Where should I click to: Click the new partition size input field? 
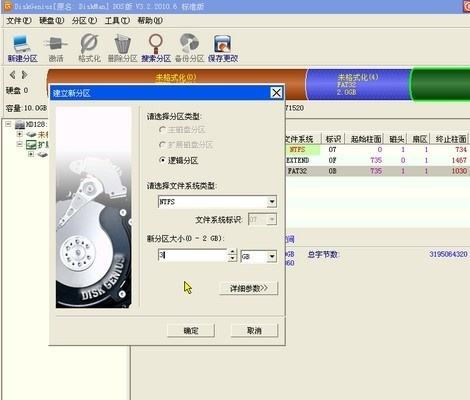(x=193, y=256)
